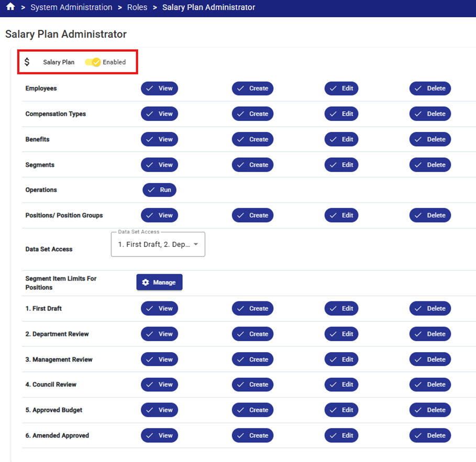Toggle Create permission for 3. Management Review
476x462 pixels.
tap(252, 359)
